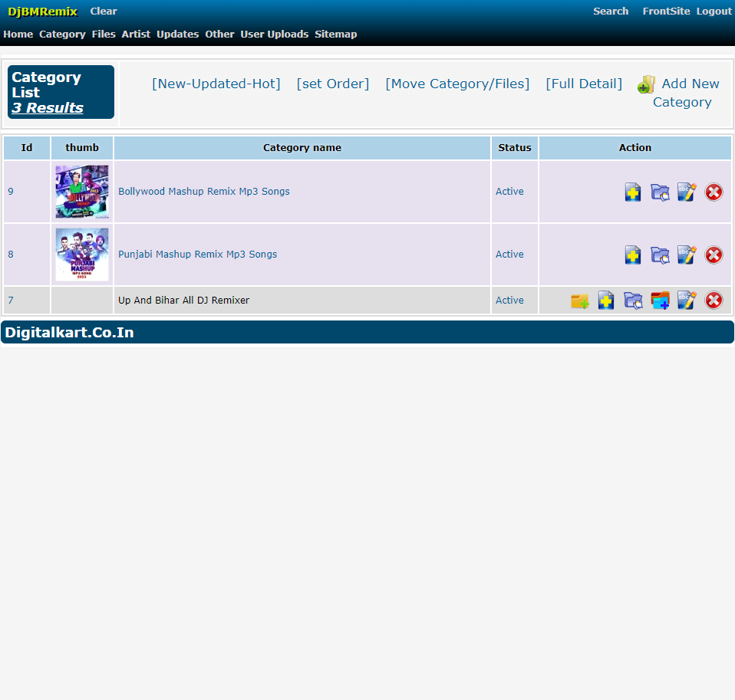Open the [Move Category/Files] link
Viewport: 735px width, 700px height.
[x=457, y=84]
